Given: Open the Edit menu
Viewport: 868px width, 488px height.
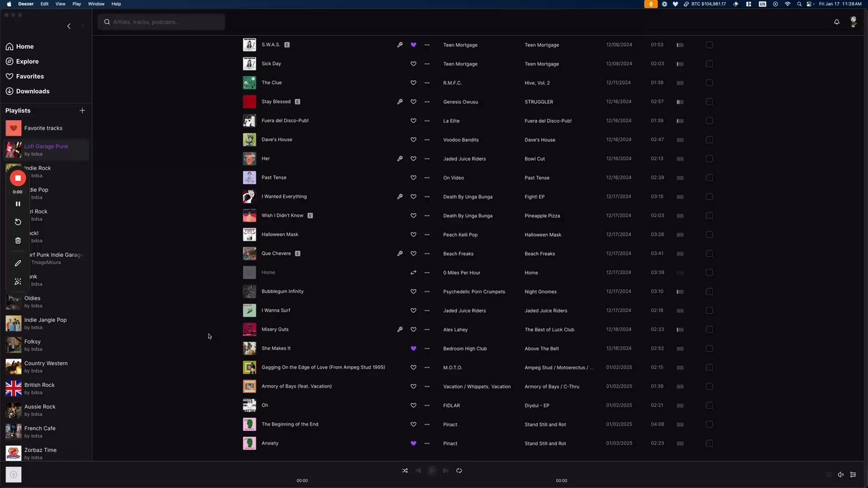Looking at the screenshot, I should pos(44,4).
